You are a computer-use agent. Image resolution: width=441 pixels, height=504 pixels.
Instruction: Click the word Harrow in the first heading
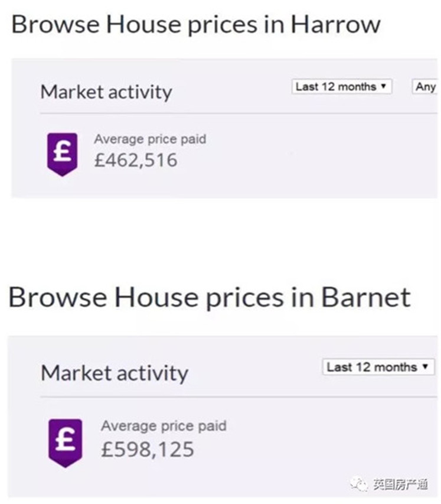[x=336, y=25]
